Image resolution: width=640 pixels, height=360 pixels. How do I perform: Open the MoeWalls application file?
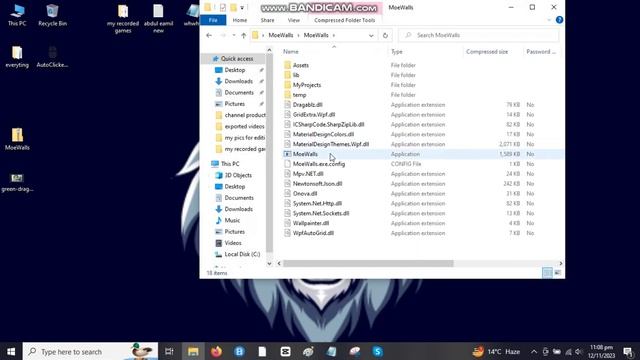(305, 154)
